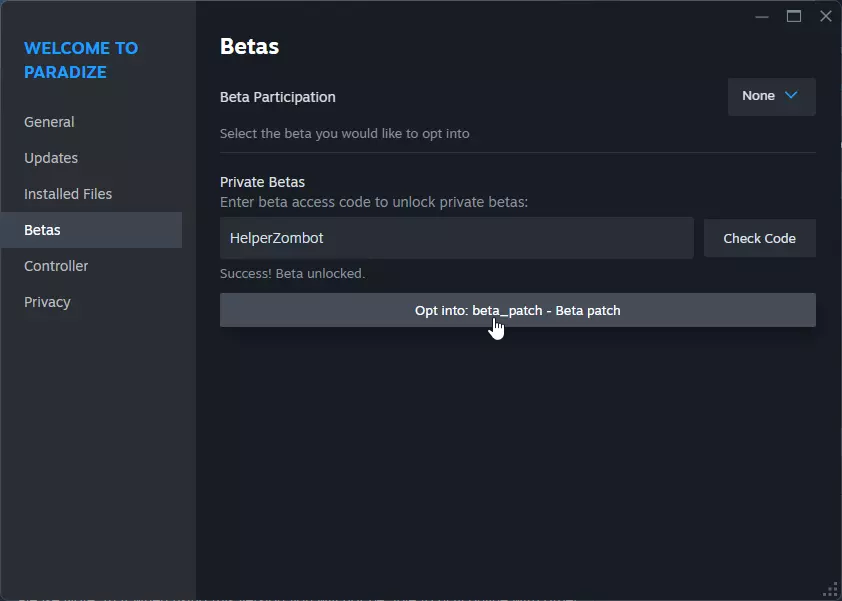
Task: Go to the Installed Files section
Action: click(x=68, y=194)
